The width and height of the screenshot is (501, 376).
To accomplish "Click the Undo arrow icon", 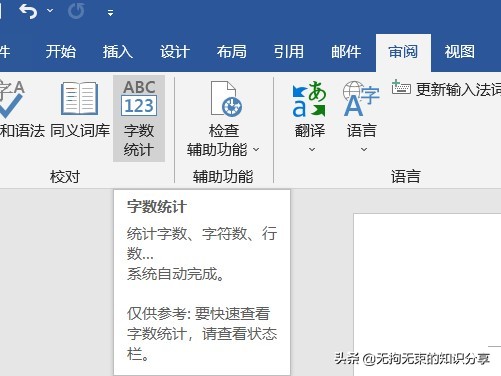I will (28, 12).
